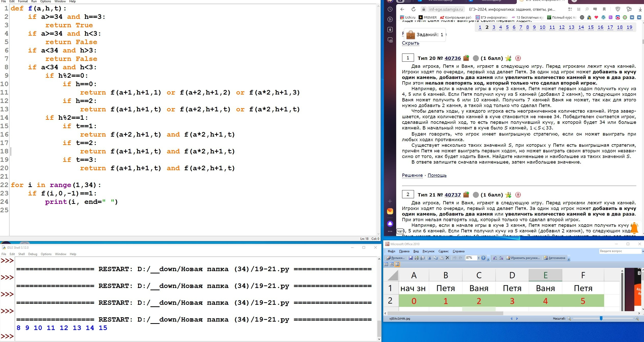Image resolution: width=644 pixels, height=342 pixels.
Task: Open browser downloads arrow icon
Action: click(x=640, y=9)
